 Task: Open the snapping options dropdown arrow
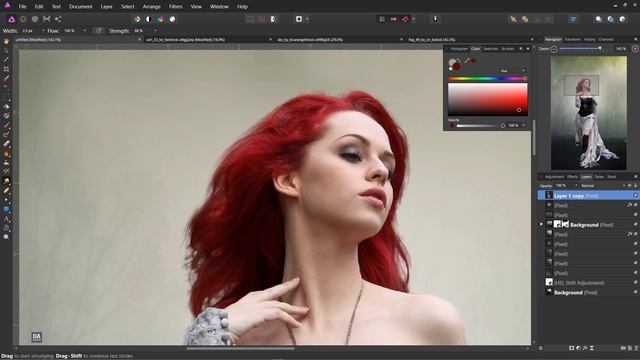click(x=413, y=19)
